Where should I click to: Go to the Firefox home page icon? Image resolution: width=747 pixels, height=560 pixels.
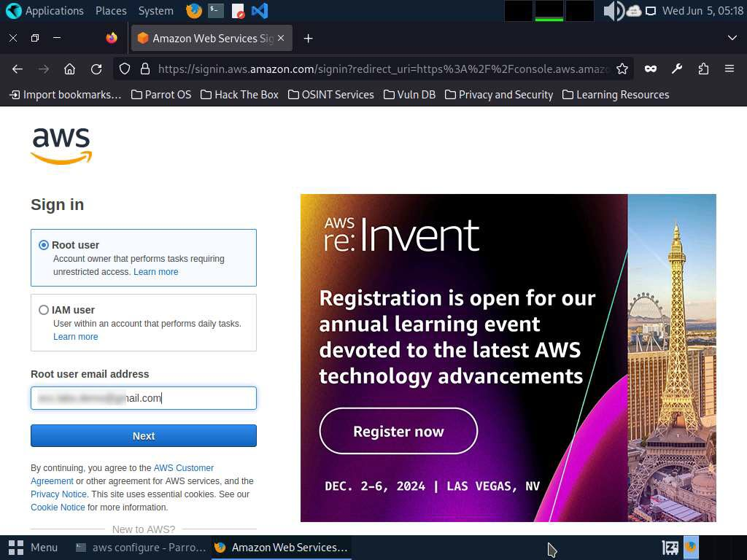click(x=70, y=69)
